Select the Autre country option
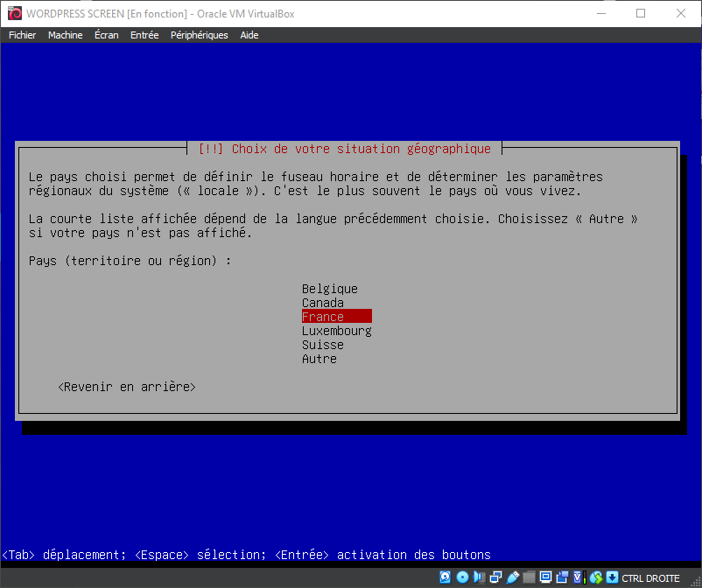The height and width of the screenshot is (588, 702). [x=319, y=359]
